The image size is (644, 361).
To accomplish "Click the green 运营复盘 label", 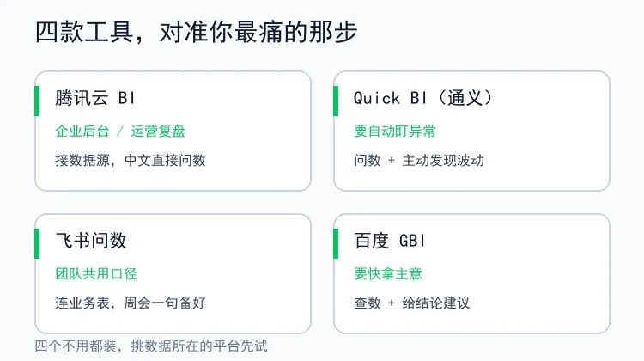I will point(158,132).
